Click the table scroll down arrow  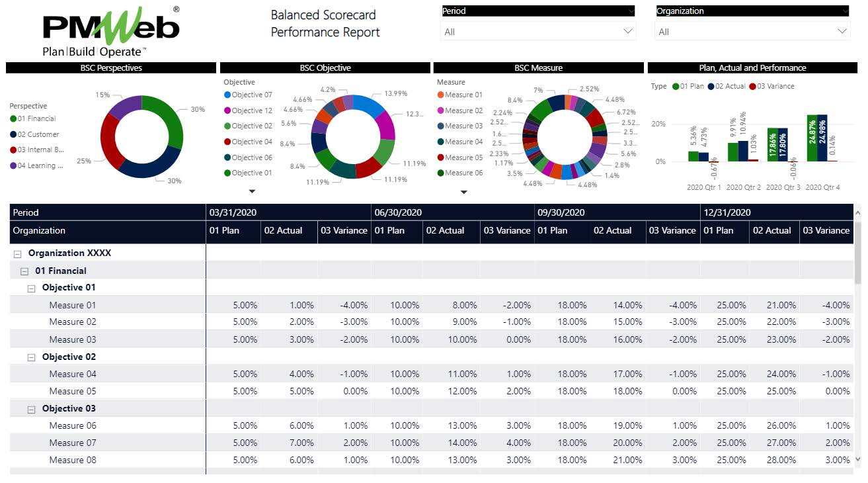858,459
